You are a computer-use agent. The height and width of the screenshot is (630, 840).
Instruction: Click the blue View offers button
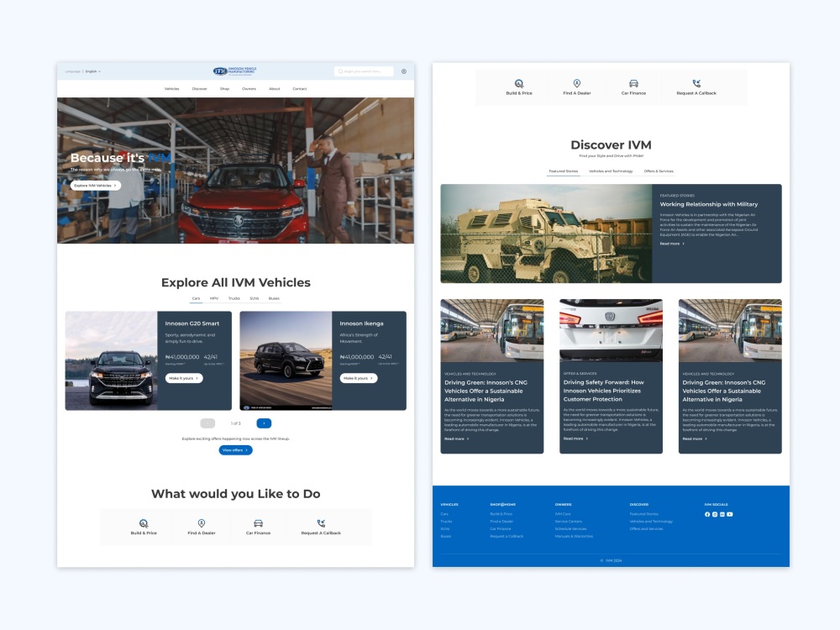point(236,450)
